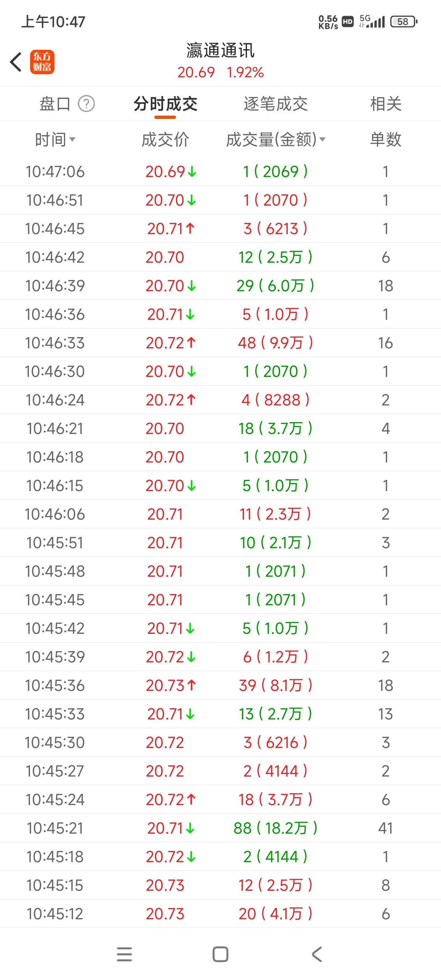The height and width of the screenshot is (980, 441).
Task: Expand the 时间 sort dropdown arrow
Action: 72,139
